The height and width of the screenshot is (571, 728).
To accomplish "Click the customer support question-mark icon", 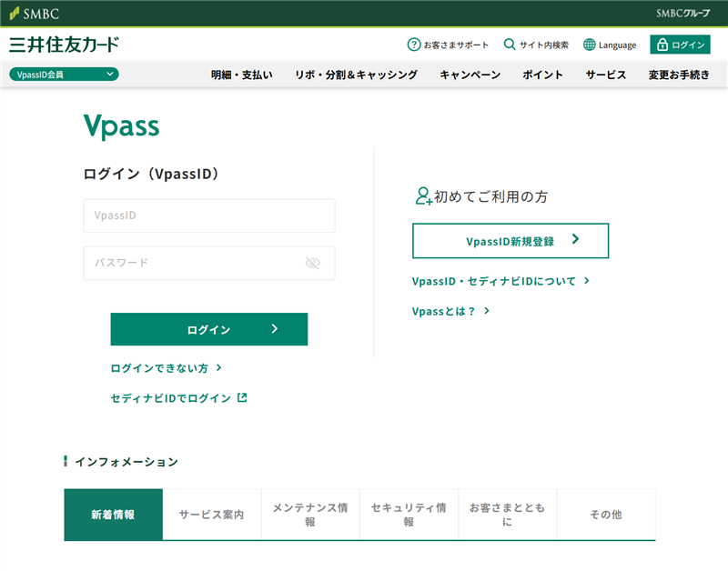I will [413, 45].
